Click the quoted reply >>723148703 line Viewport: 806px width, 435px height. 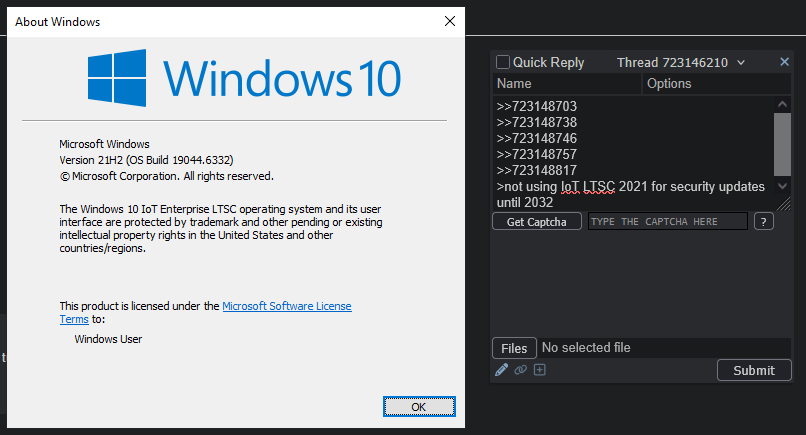[537, 106]
